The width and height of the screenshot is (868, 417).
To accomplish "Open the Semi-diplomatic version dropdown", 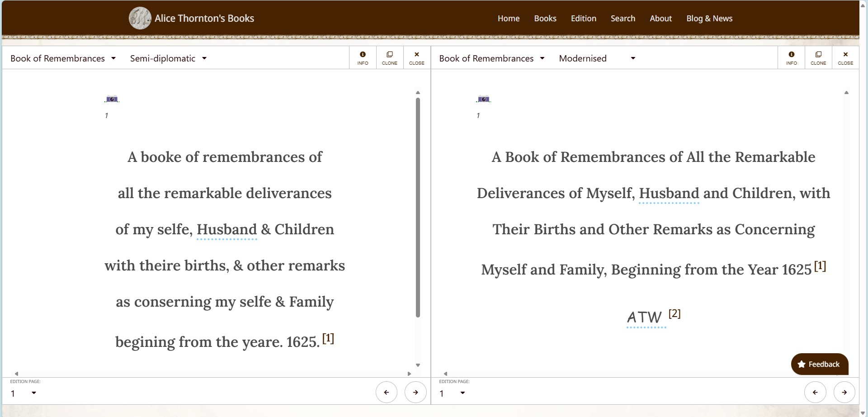I will coord(168,58).
